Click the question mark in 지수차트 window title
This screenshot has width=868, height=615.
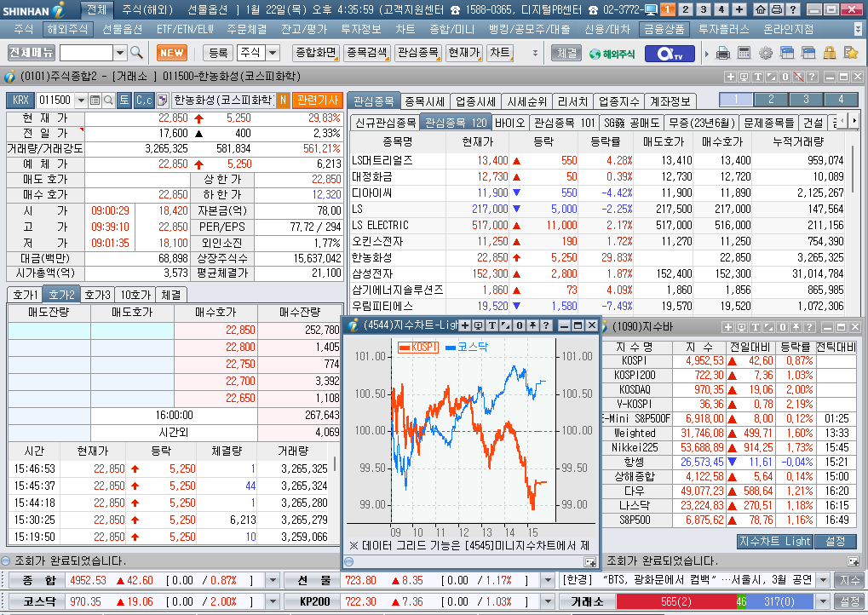[x=546, y=325]
